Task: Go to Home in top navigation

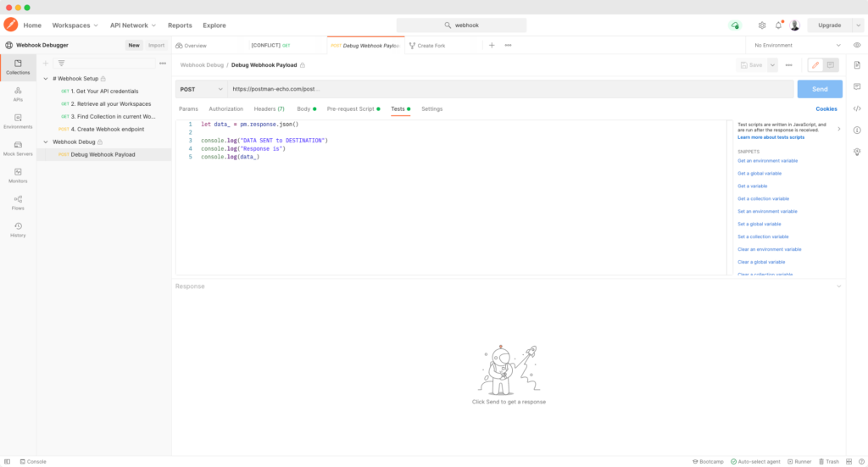Action: click(x=32, y=25)
